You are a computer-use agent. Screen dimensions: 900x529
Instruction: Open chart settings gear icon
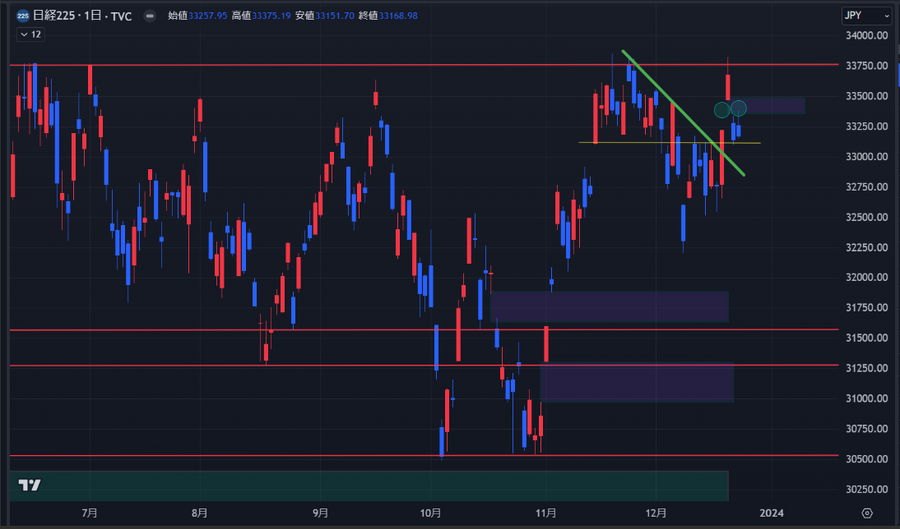point(867,513)
